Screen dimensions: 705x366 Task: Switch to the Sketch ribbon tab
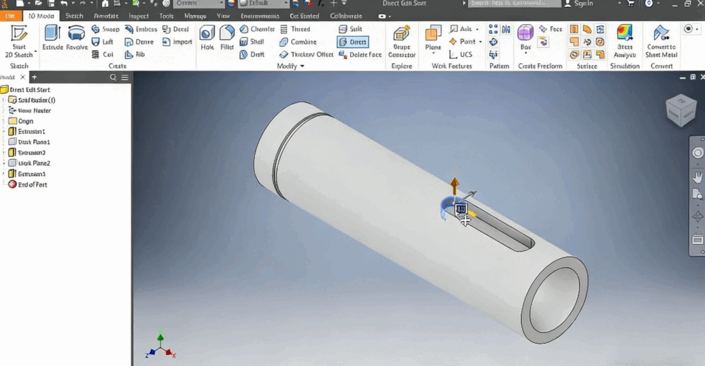[x=74, y=16]
